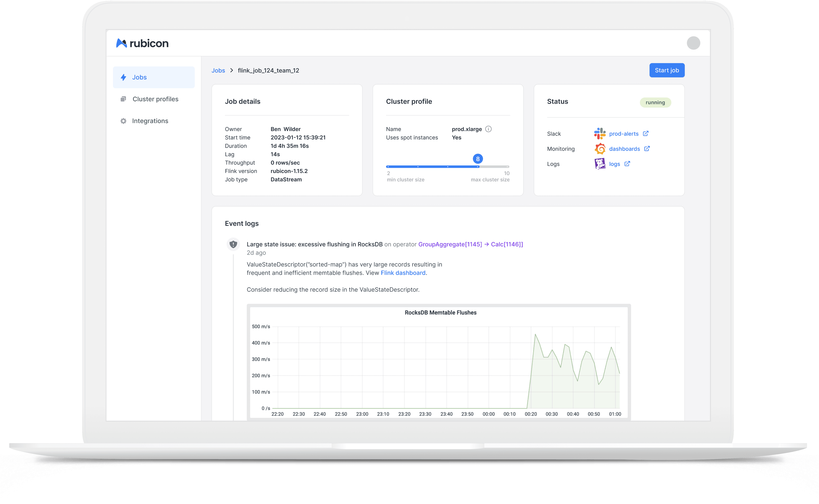This screenshot has height=504, width=819.
Task: Click the breadcrumb chevron after Jobs
Action: pos(231,70)
